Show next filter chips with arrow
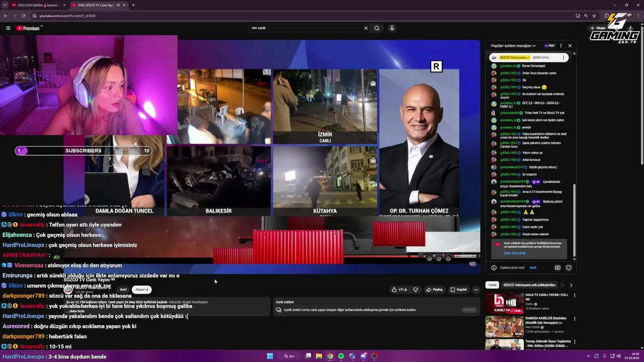This screenshot has width=644, height=362. click(x=571, y=285)
